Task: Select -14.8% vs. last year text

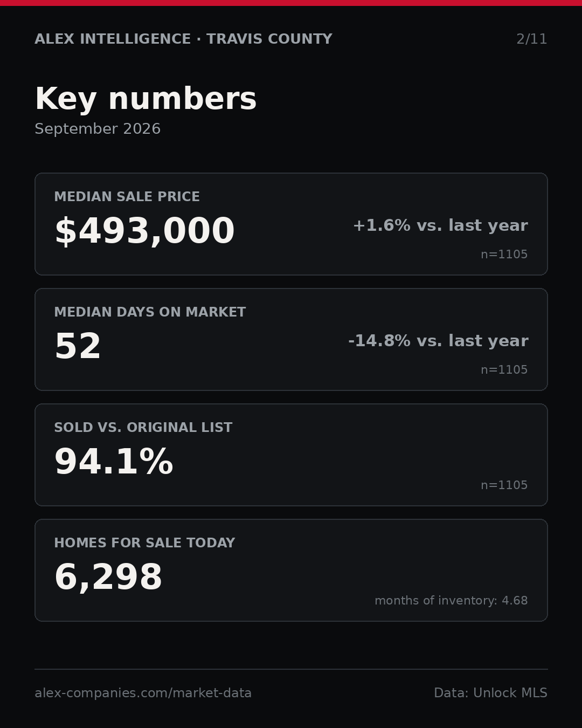Action: pyautogui.click(x=438, y=341)
